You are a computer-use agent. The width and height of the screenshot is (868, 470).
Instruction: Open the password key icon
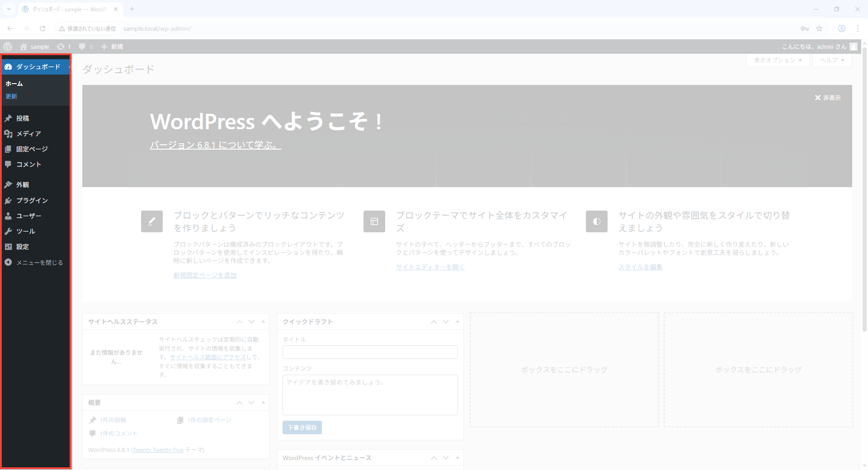click(805, 28)
